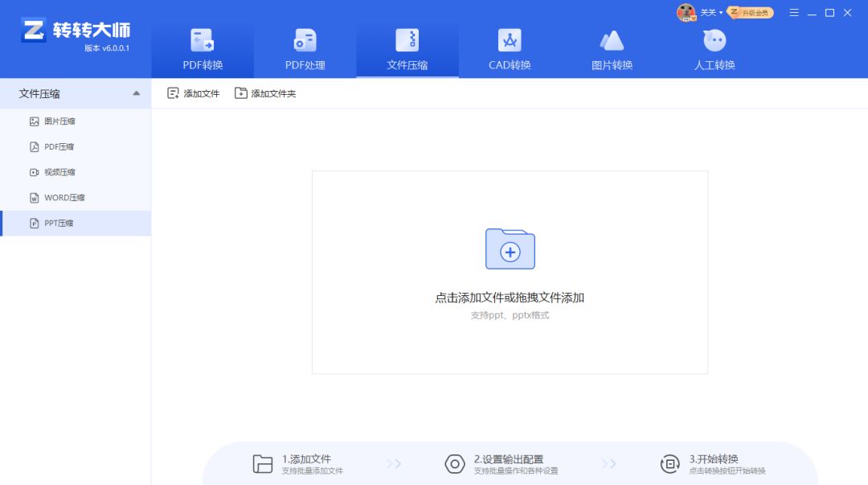Click the 添加文件夹 toolbar icon
The image size is (868, 485).
(240, 92)
